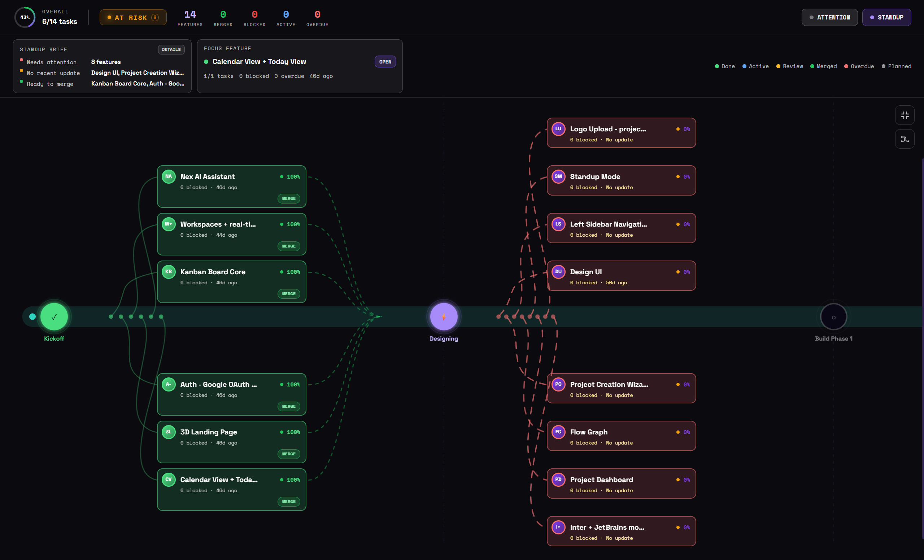Click the 0 MERGED counter
924x560 pixels.
click(x=223, y=18)
